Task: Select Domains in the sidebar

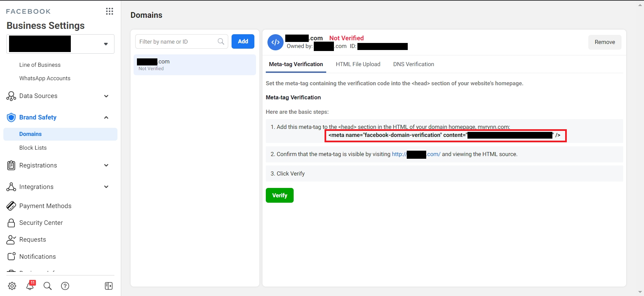Action: pyautogui.click(x=60, y=134)
